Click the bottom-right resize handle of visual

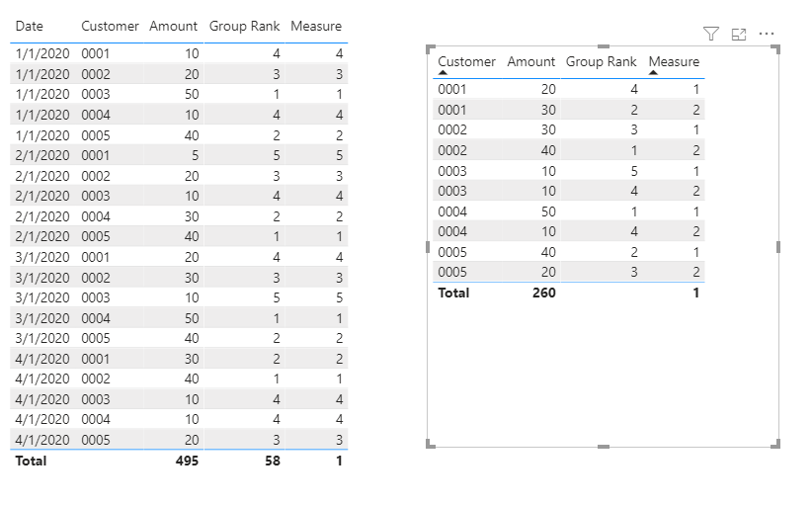(775, 444)
